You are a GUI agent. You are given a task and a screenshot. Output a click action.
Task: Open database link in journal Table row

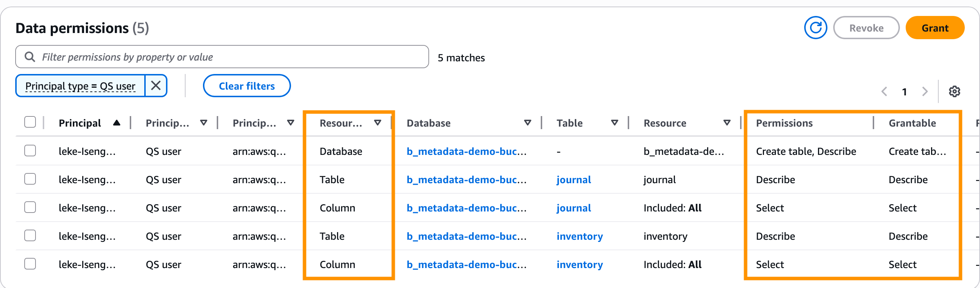[x=466, y=180]
